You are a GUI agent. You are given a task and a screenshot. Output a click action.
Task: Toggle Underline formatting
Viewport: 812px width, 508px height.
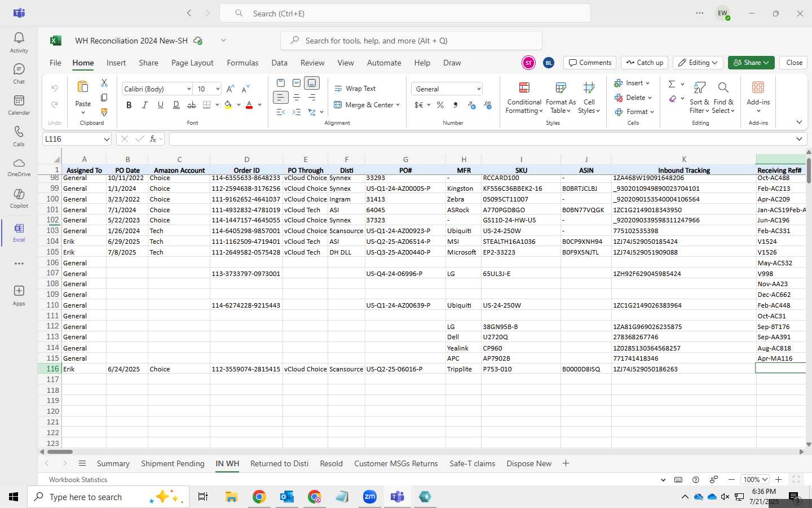tap(161, 105)
